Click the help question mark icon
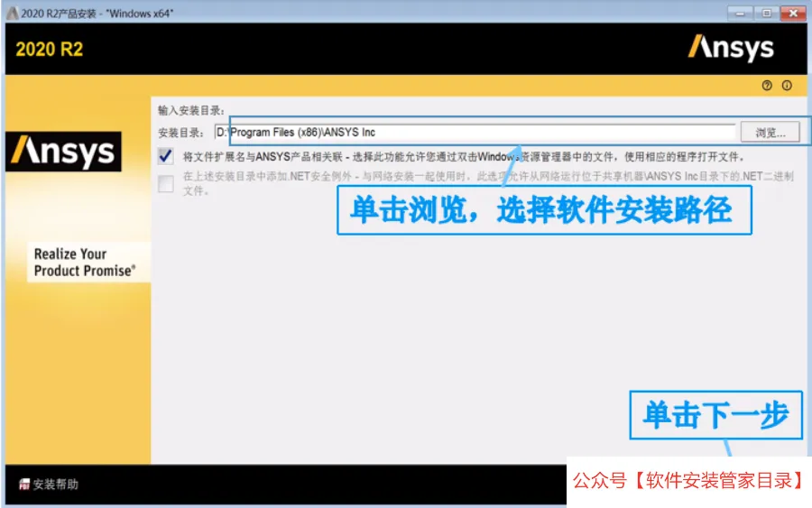The width and height of the screenshot is (812, 508). click(x=767, y=86)
